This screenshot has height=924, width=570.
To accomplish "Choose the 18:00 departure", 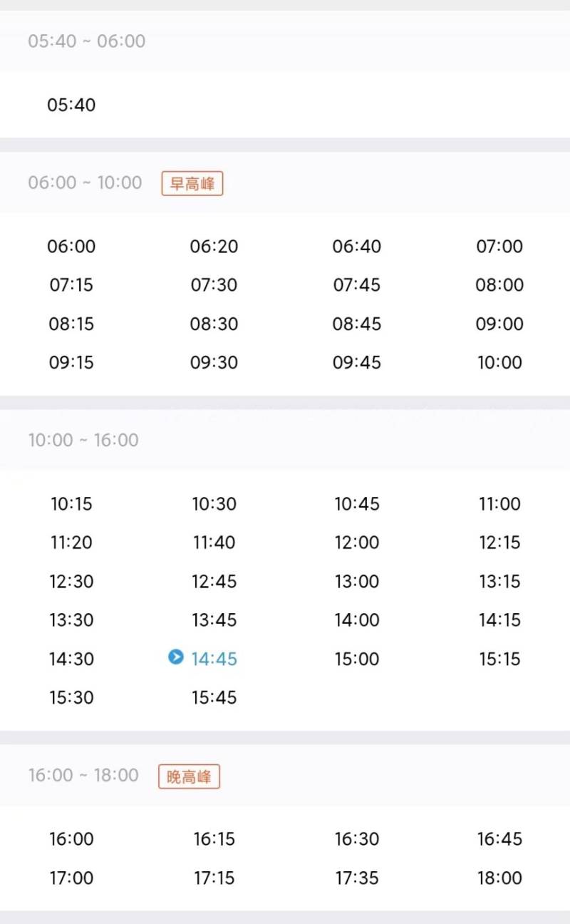I will (499, 878).
